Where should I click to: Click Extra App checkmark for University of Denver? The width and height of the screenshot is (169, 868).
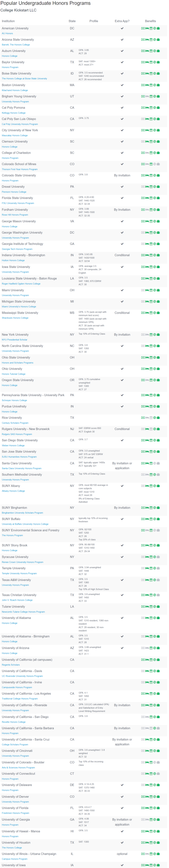(x=122, y=797)
